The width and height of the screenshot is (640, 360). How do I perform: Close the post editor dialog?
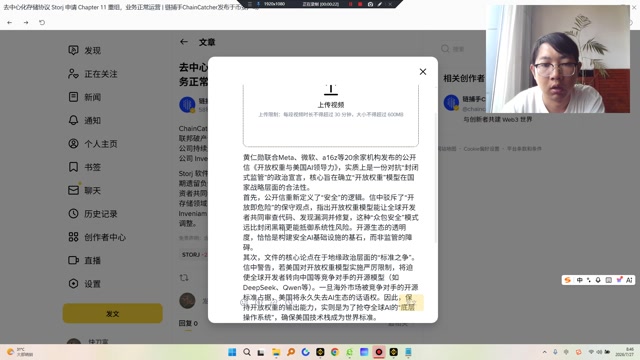pyautogui.click(x=423, y=72)
